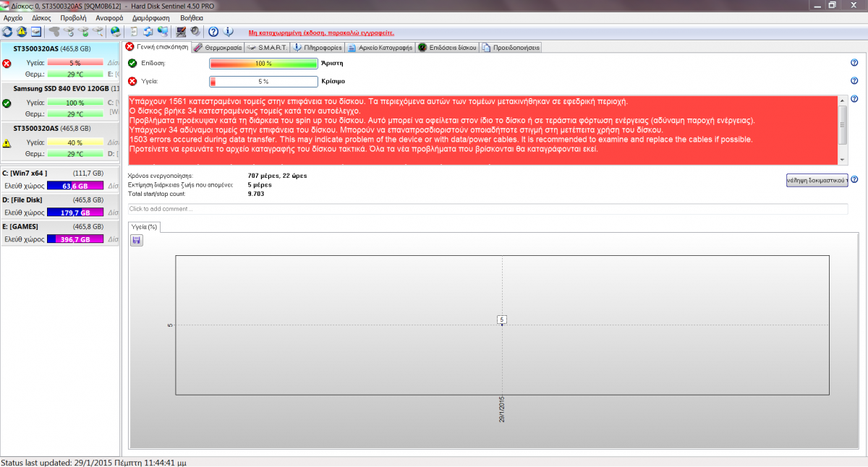Click the networked monitors toolbar icon
Viewport: 868px width, 467px height.
pos(163,32)
